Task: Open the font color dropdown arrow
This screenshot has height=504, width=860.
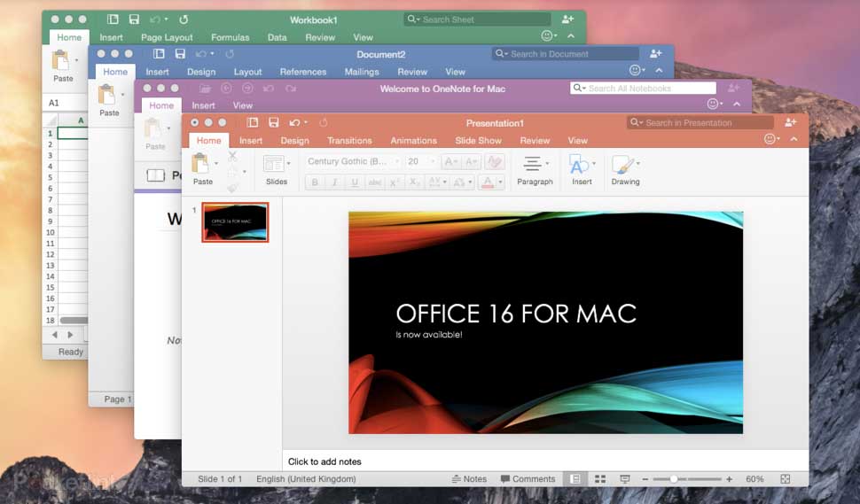Action: click(500, 182)
